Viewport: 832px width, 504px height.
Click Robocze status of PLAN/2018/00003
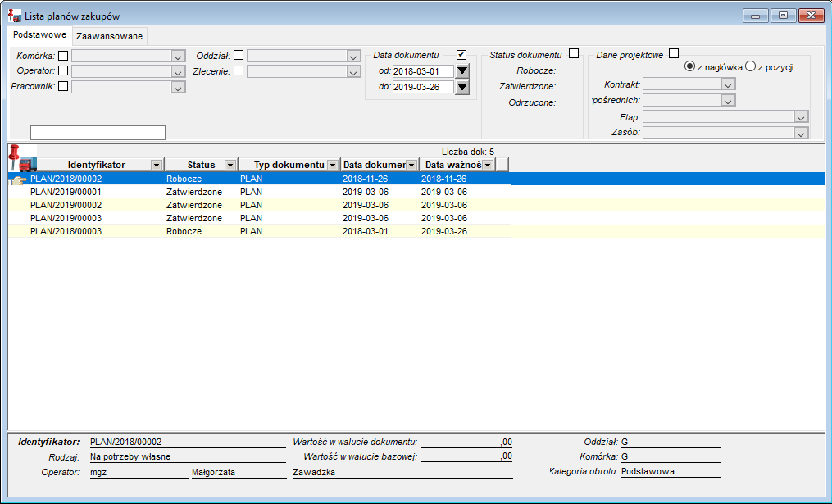pyautogui.click(x=184, y=231)
